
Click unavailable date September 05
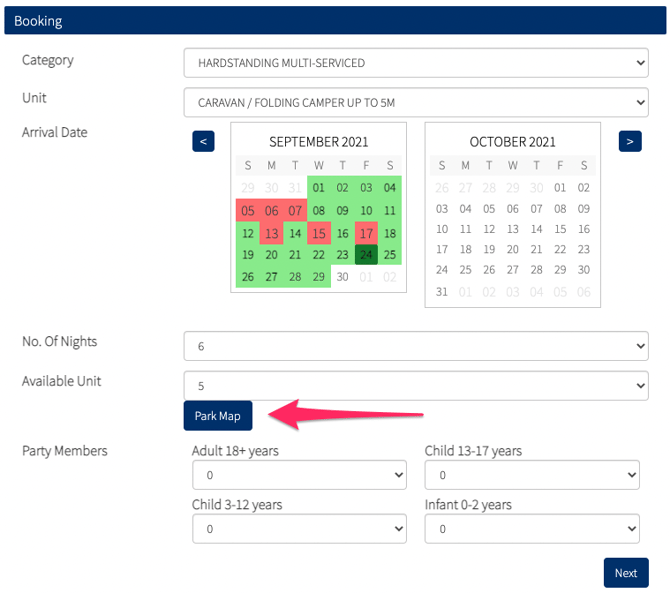point(247,210)
